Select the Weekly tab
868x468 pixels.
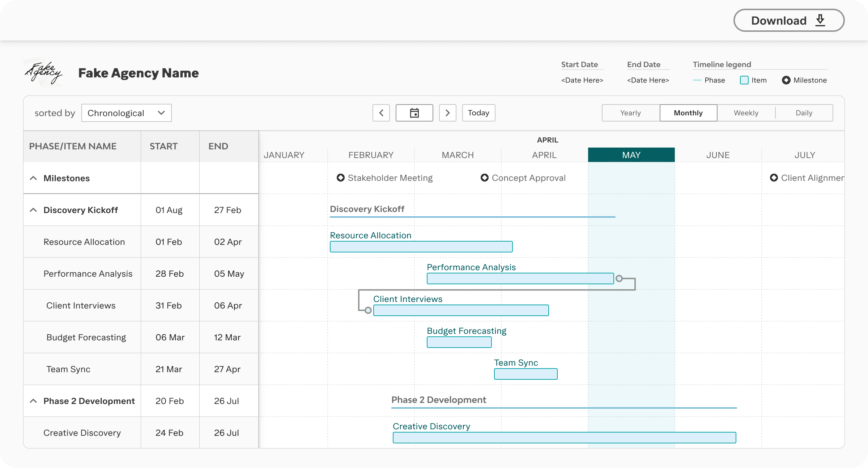click(x=746, y=112)
